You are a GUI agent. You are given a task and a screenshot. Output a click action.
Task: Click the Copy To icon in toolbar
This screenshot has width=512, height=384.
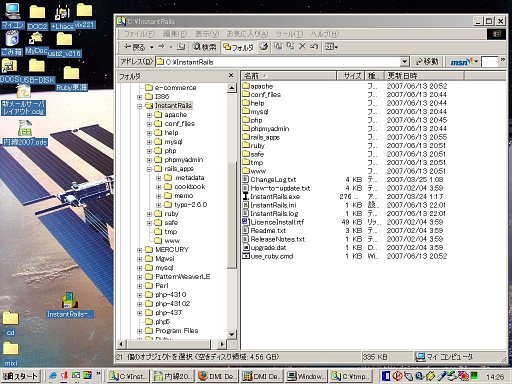click(x=290, y=46)
